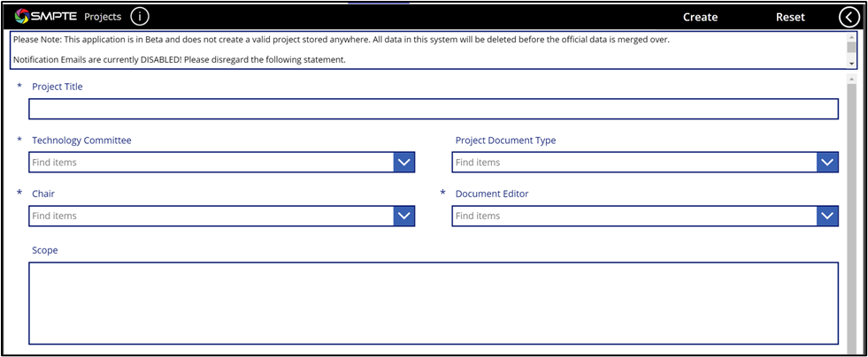The image size is (868, 357).
Task: Focus the Project Title input field
Action: pos(433,109)
